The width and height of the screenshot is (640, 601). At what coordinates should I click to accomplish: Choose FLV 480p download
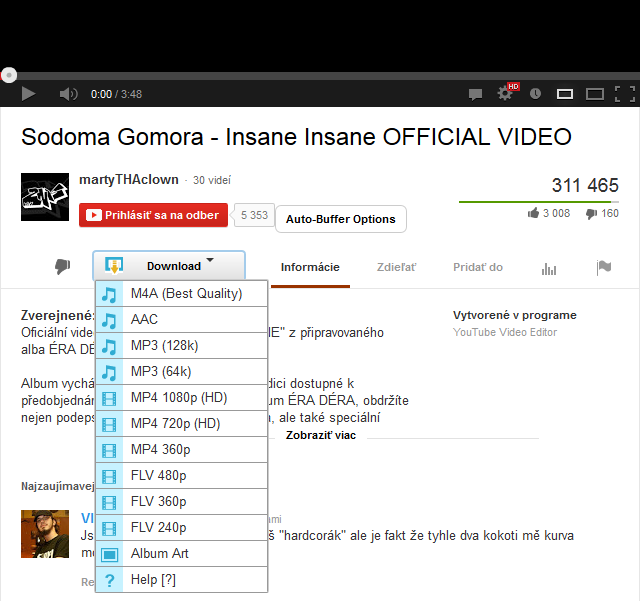coord(182,476)
